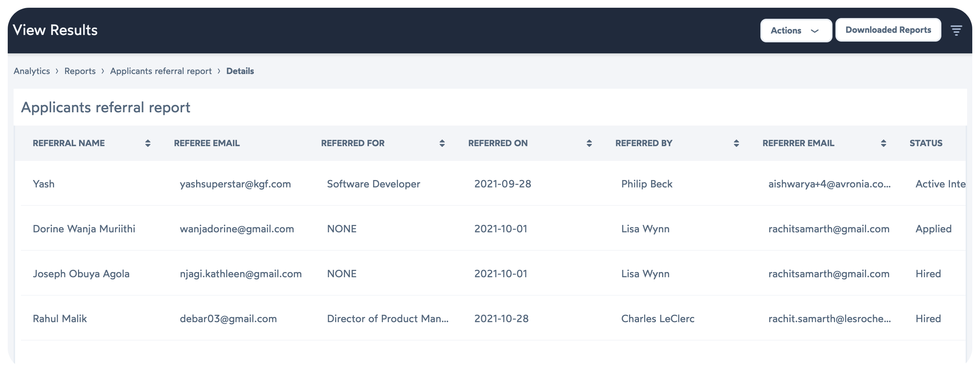Viewport: 980px width, 377px height.
Task: Toggle ascending order on Referred On column
Action: (x=589, y=144)
